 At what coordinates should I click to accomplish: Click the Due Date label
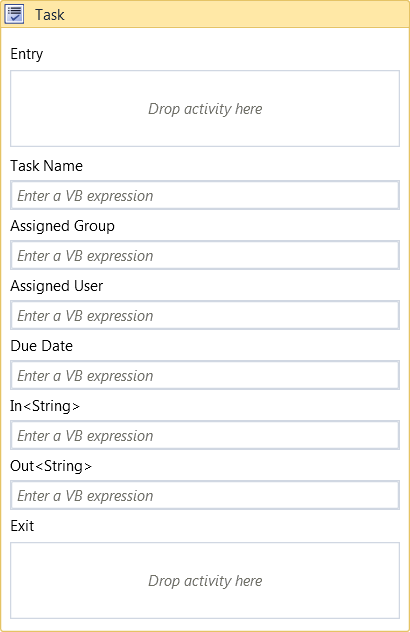point(42,346)
